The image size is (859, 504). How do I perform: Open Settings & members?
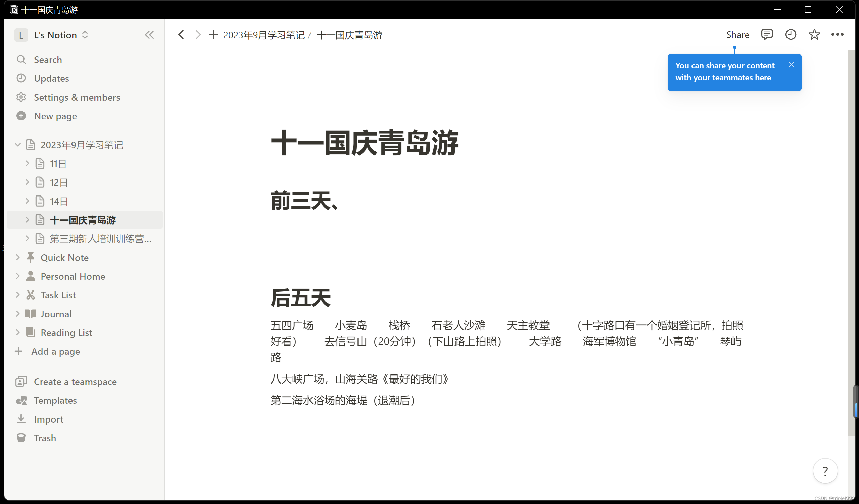77,97
